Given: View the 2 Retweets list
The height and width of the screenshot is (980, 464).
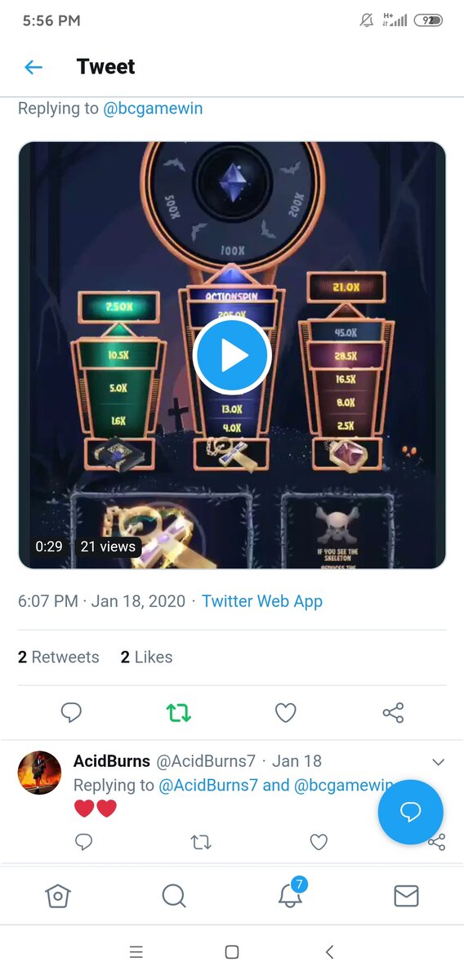Looking at the screenshot, I should tap(59, 657).
